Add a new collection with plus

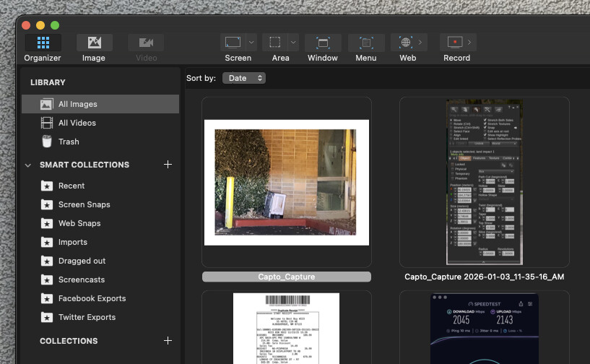(168, 341)
